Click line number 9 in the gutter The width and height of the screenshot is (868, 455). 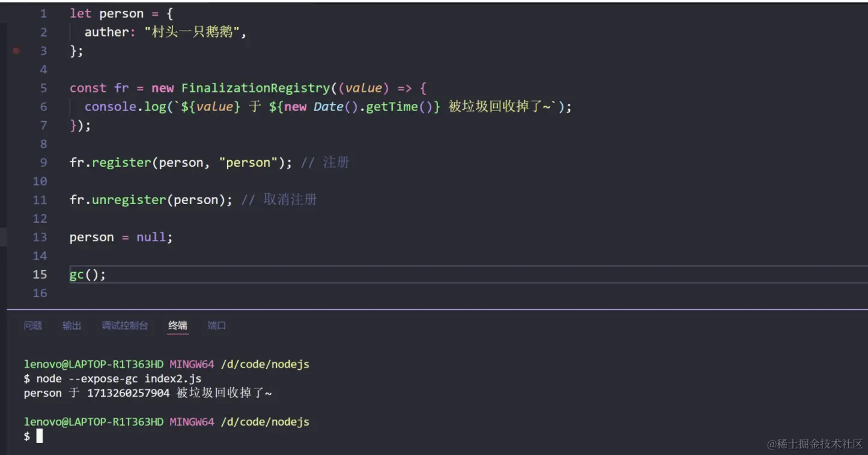point(43,163)
